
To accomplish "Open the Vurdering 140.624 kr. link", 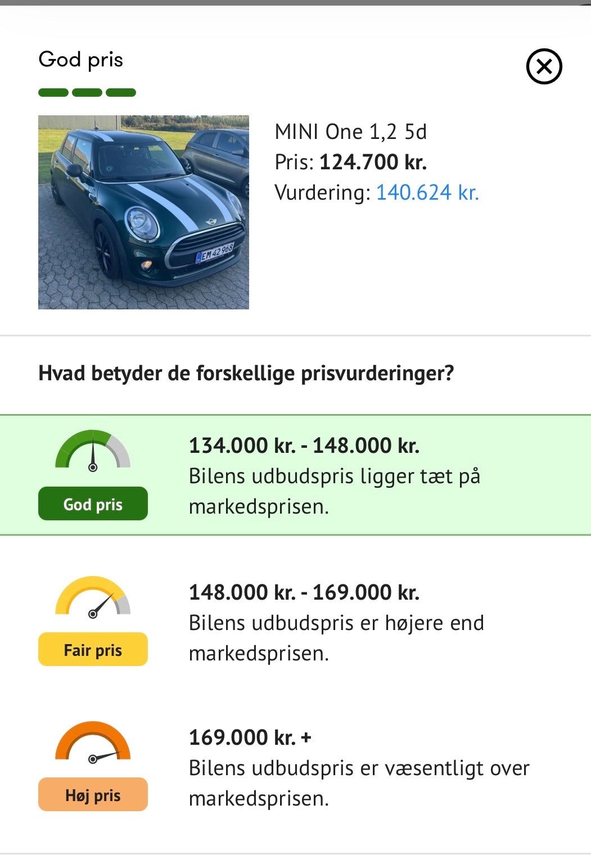I will (x=427, y=192).
